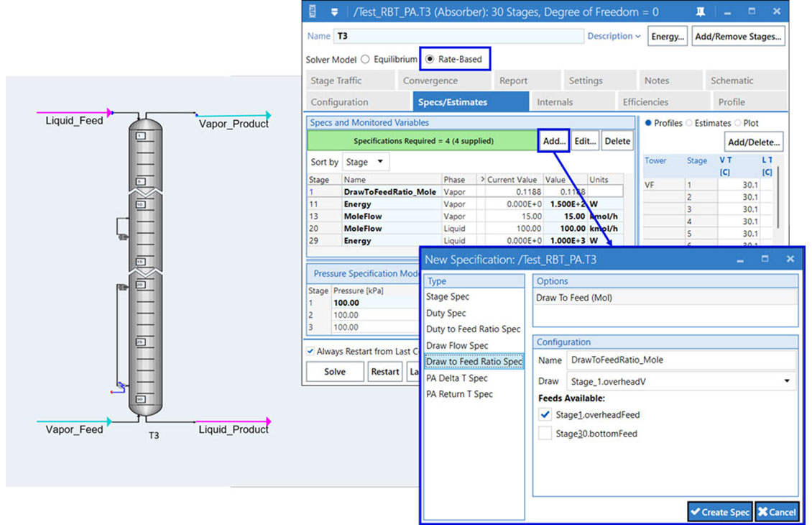Image resolution: width=812 pixels, height=525 pixels.
Task: Select the Liquid_Product stream arrow
Action: (267, 421)
